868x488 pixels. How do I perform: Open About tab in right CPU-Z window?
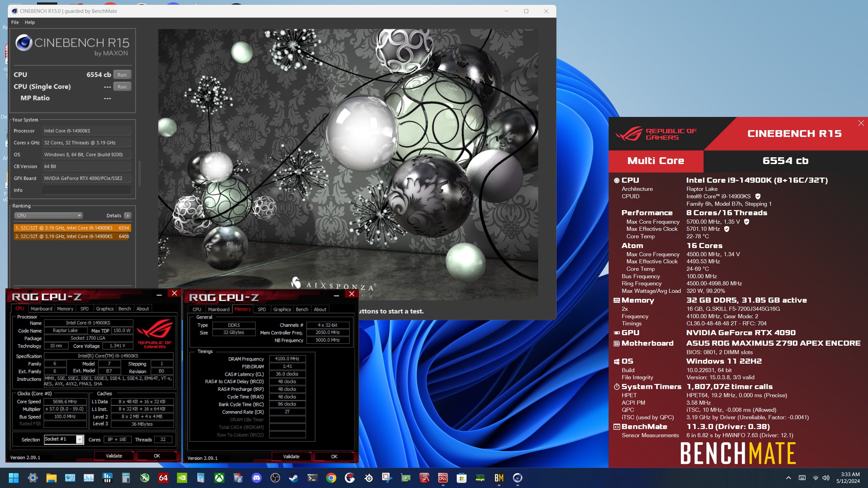point(320,309)
